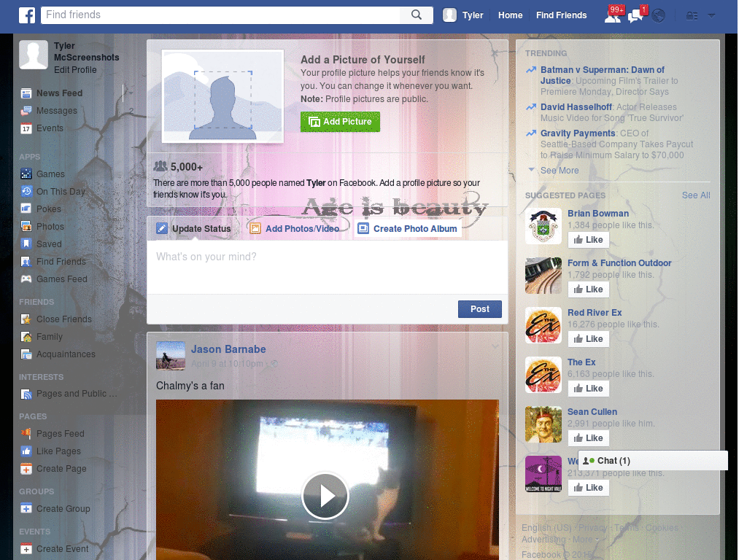Image resolution: width=747 pixels, height=560 pixels.
Task: Select the Create Photo Album tab
Action: click(x=408, y=228)
